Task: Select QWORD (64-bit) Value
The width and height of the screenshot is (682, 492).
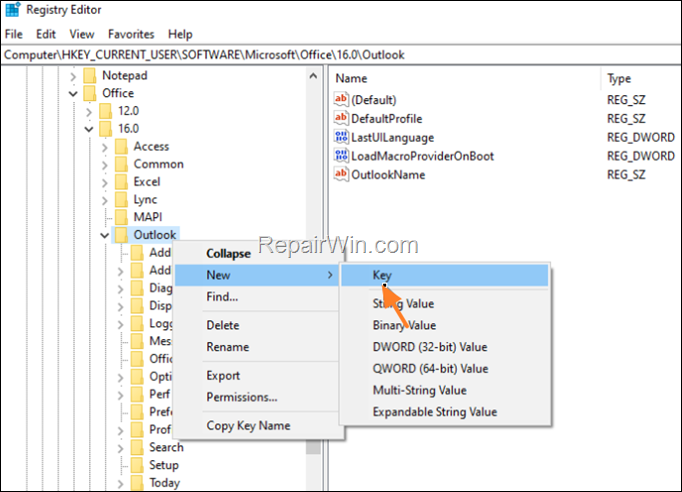Action: click(x=445, y=369)
